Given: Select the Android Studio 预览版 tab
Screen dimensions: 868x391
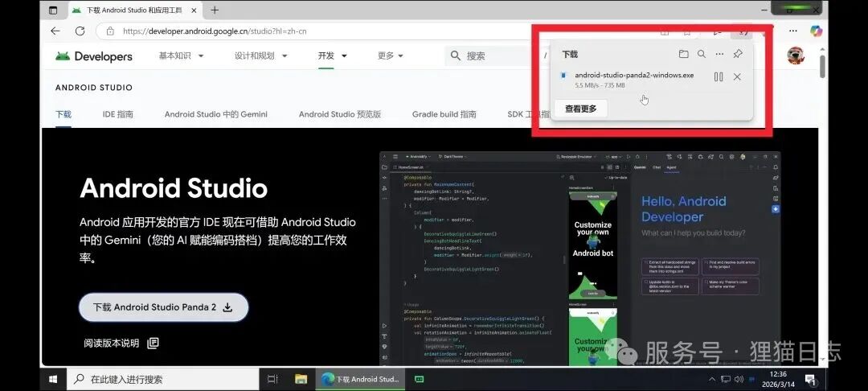Looking at the screenshot, I should tap(340, 114).
